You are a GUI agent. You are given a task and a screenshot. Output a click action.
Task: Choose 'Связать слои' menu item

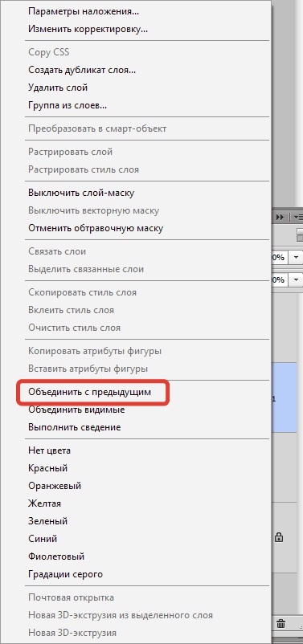tap(57, 251)
